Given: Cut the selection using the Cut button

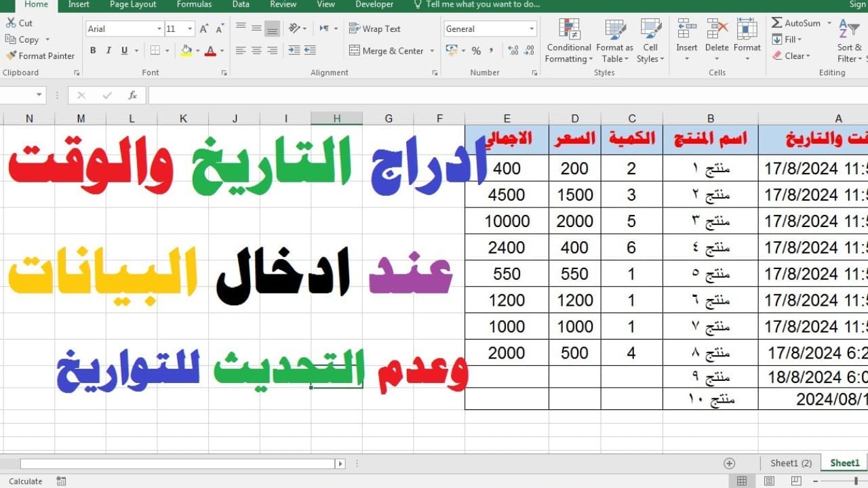Looking at the screenshot, I should point(19,23).
